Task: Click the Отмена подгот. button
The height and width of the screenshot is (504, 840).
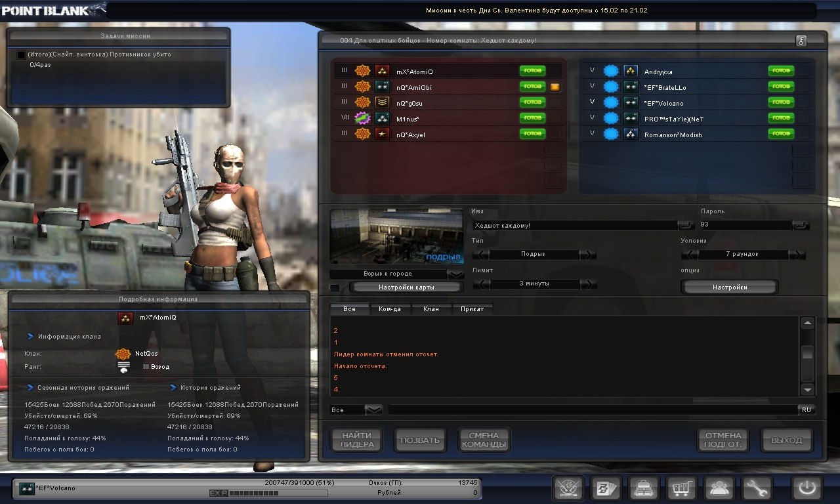Action: pos(723,440)
